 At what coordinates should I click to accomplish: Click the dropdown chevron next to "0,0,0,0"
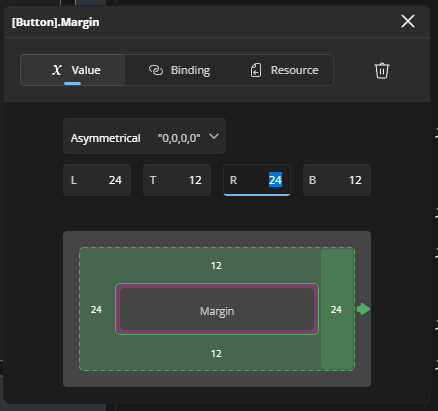point(214,136)
